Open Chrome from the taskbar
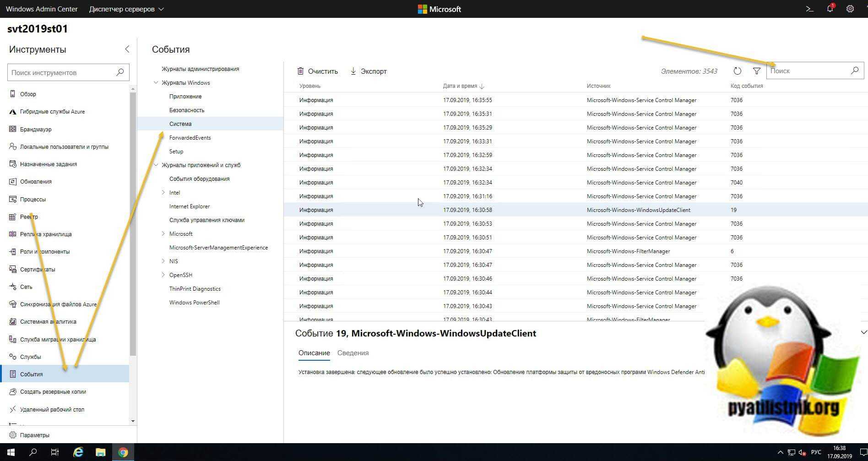This screenshot has width=868, height=461. [x=123, y=452]
